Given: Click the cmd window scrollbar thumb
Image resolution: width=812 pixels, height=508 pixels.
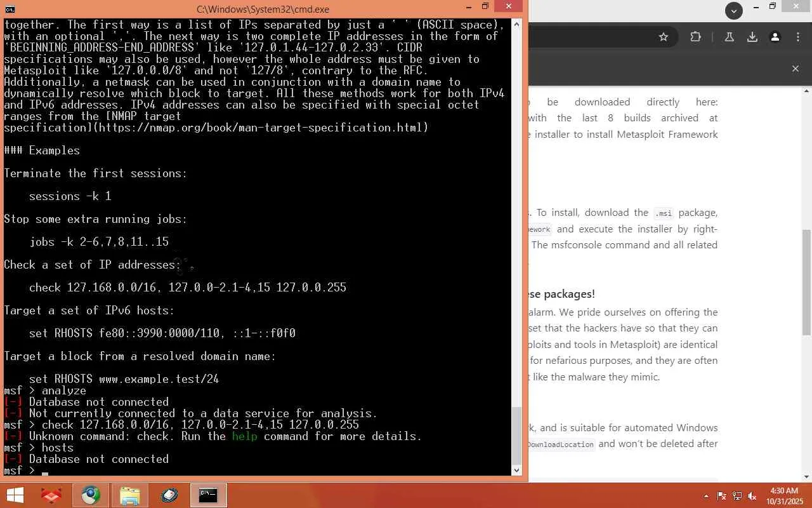Looking at the screenshot, I should coord(516,435).
